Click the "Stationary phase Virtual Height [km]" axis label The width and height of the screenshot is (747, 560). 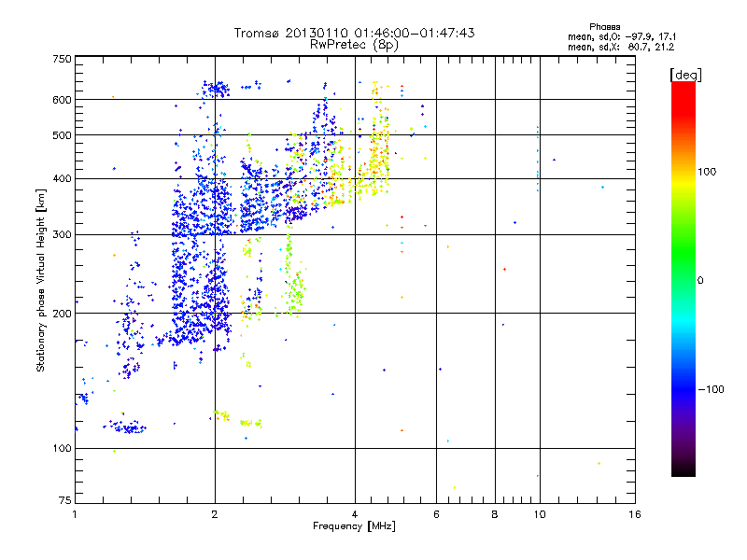(x=41, y=281)
